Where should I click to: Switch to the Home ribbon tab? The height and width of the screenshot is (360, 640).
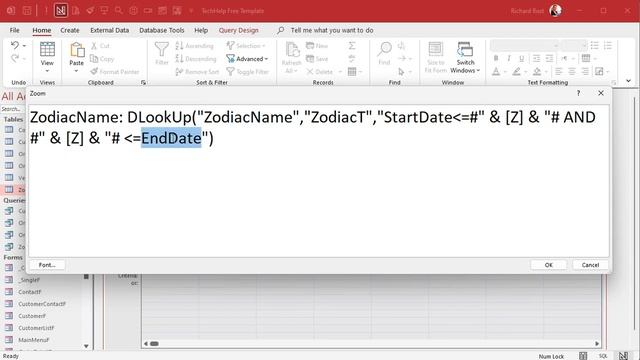point(42,30)
